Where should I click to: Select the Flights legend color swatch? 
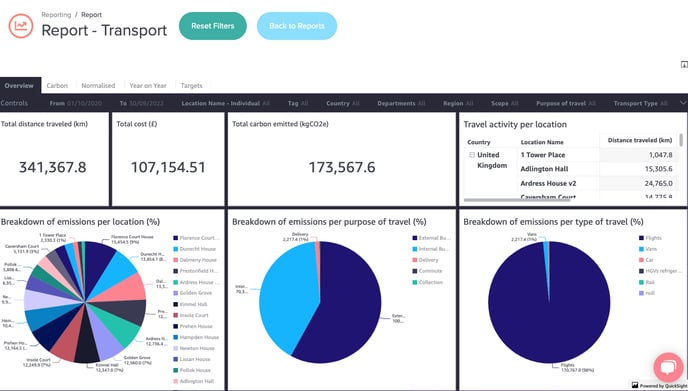(641, 238)
